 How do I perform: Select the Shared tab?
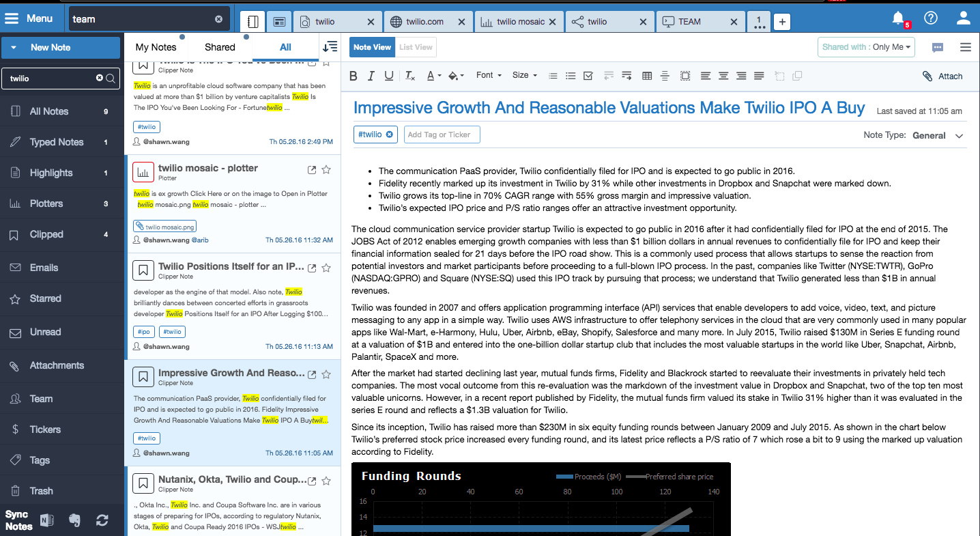click(x=220, y=47)
